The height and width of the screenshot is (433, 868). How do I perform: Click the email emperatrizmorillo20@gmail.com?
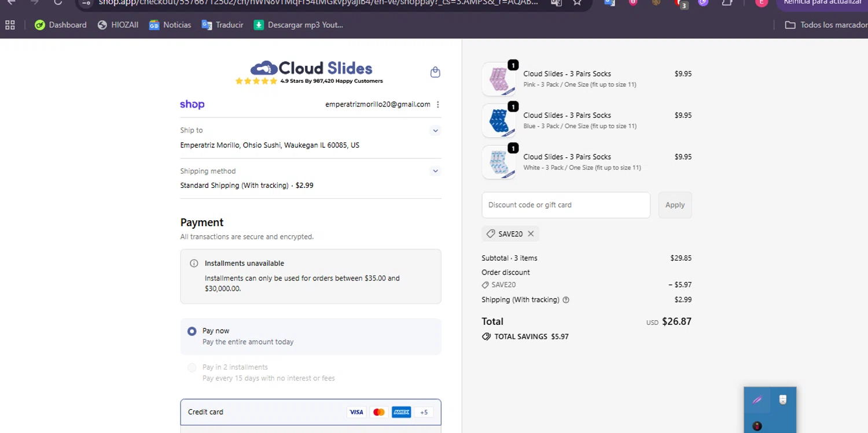378,105
